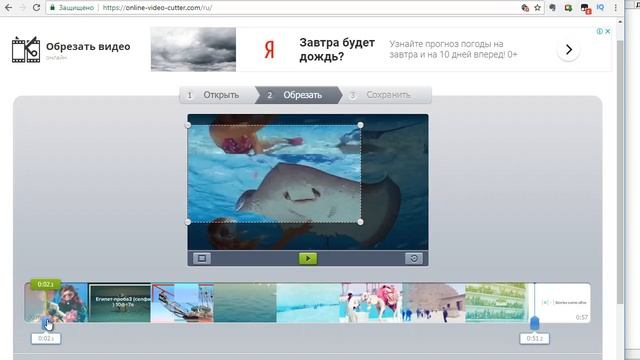Viewport: 640px width, 360px height.
Task: Play the video with the green button
Action: (308, 258)
